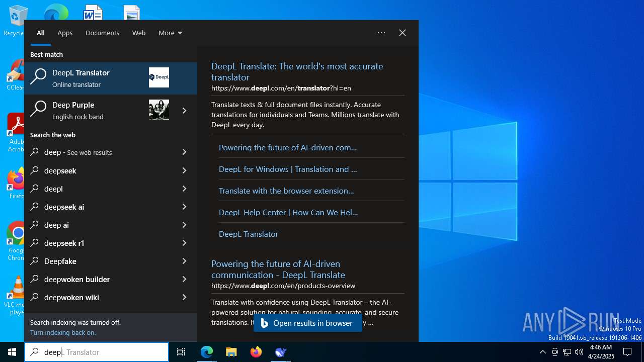Open the Word document on the desktop

tap(93, 13)
